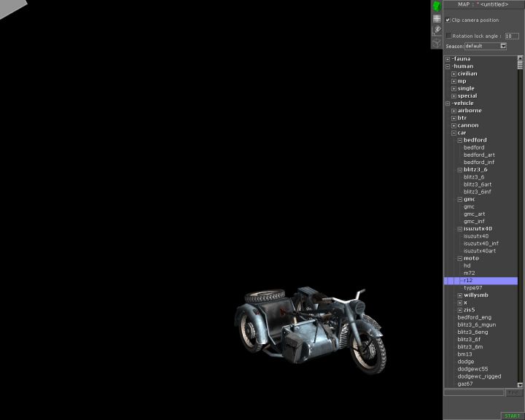Click the grid land editor icon

coord(437,18)
